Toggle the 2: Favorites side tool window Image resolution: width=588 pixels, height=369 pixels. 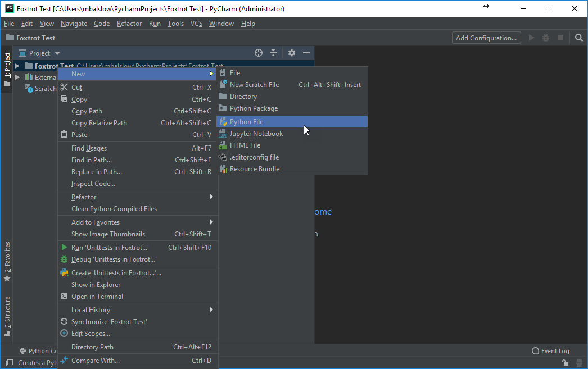pyautogui.click(x=7, y=262)
